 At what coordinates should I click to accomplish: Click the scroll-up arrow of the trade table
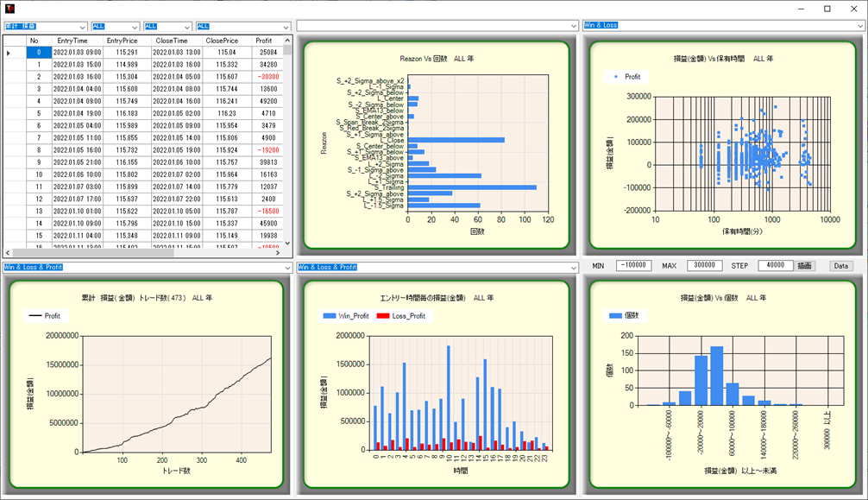tap(288, 40)
